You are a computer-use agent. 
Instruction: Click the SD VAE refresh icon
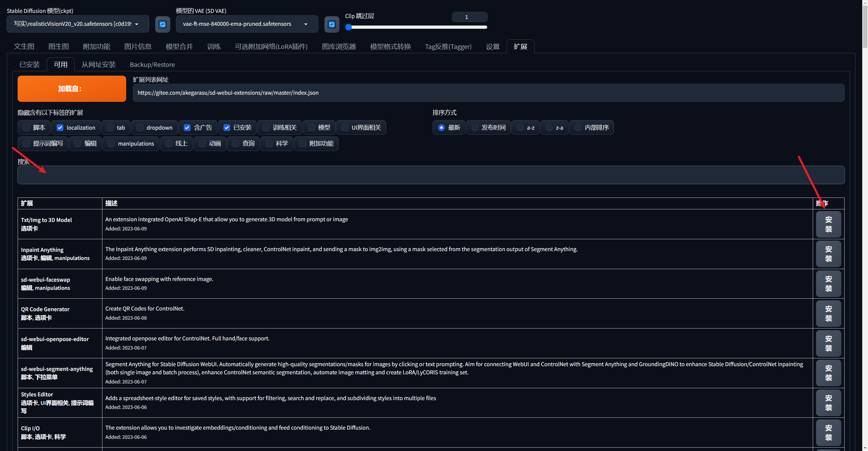pyautogui.click(x=332, y=24)
